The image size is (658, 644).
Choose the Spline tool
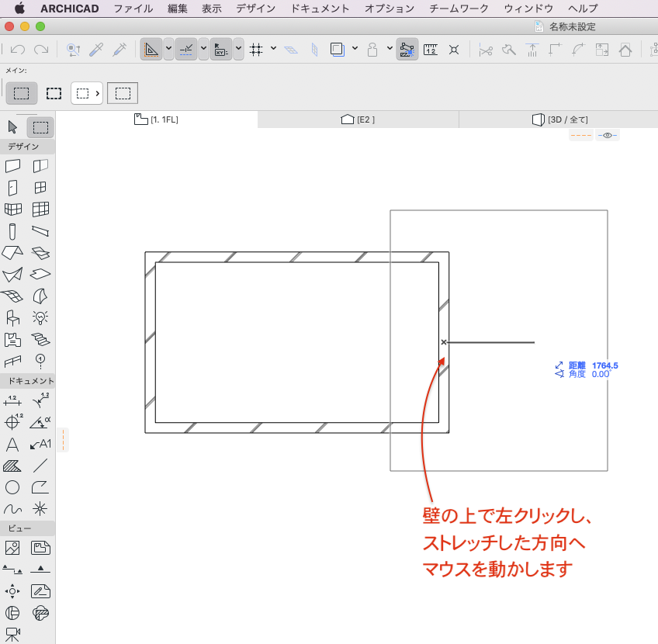[x=12, y=509]
